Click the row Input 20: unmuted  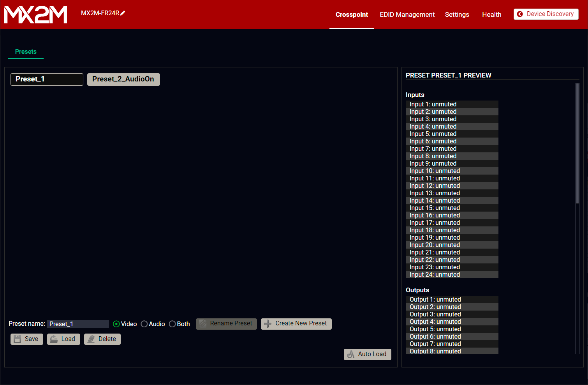tap(452, 245)
